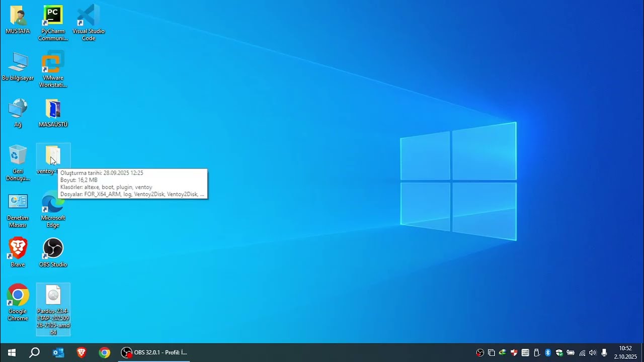This screenshot has height=362, width=644.
Task: Select the Geri Dönüşüm recycle bin icon
Action: click(18, 163)
